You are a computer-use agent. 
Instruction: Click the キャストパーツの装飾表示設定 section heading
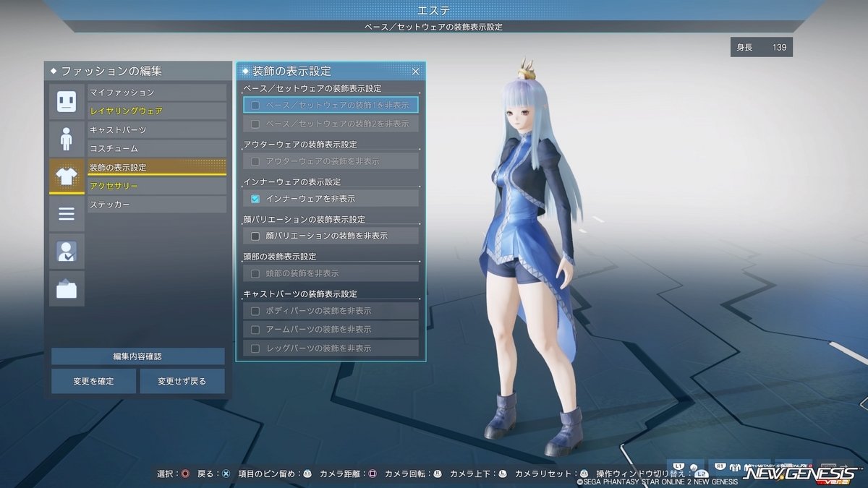(300, 294)
